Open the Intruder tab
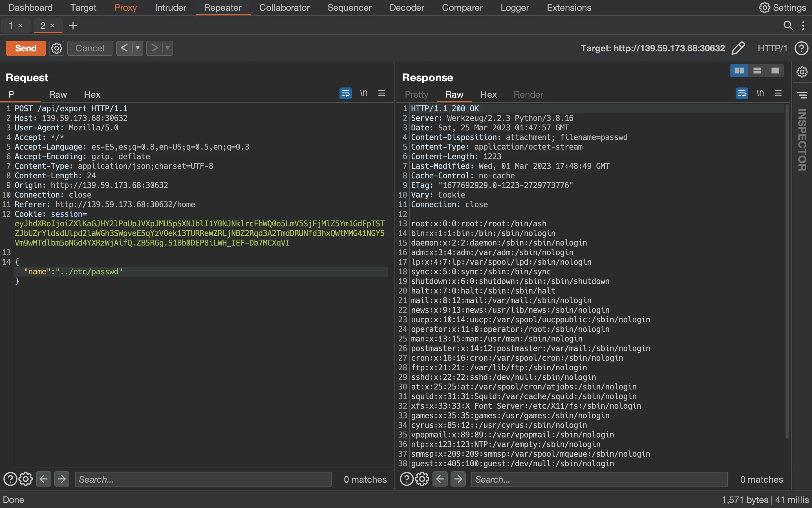Screen dimensions: 812x508 click(171, 7)
